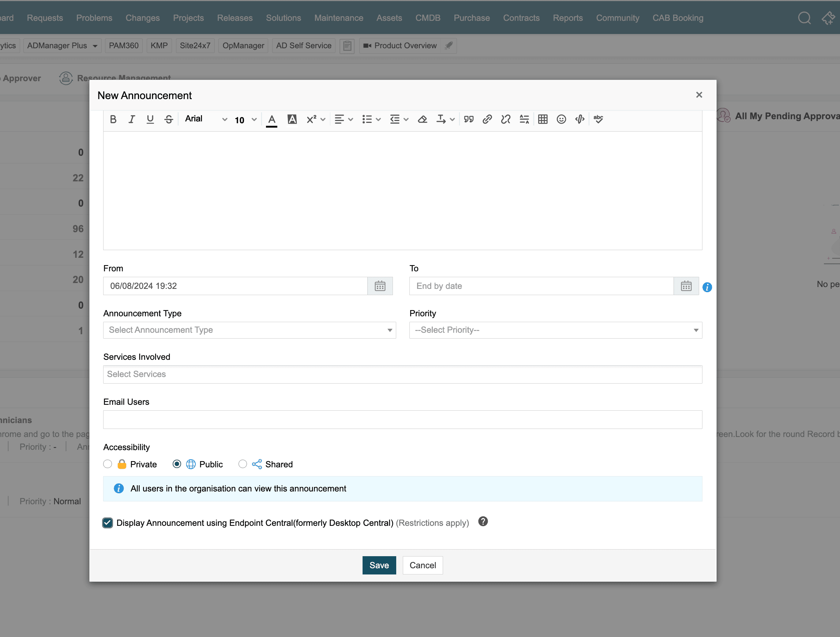The height and width of the screenshot is (637, 840).
Task: Enable Display Announcement using Endpoint Central
Action: tap(108, 523)
